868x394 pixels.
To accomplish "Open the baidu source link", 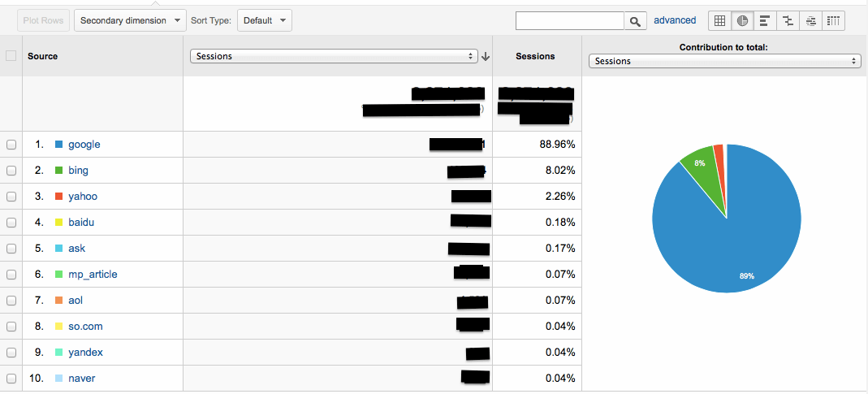I will pyautogui.click(x=83, y=223).
